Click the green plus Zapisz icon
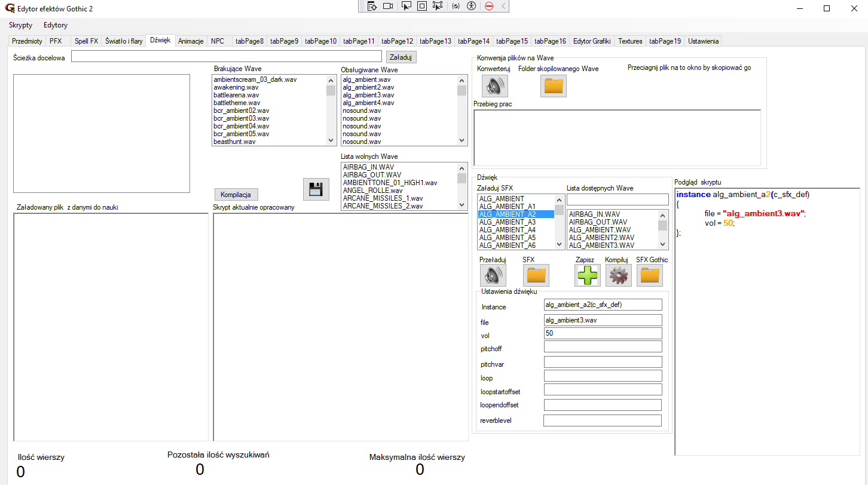The width and height of the screenshot is (868, 485). click(x=587, y=275)
